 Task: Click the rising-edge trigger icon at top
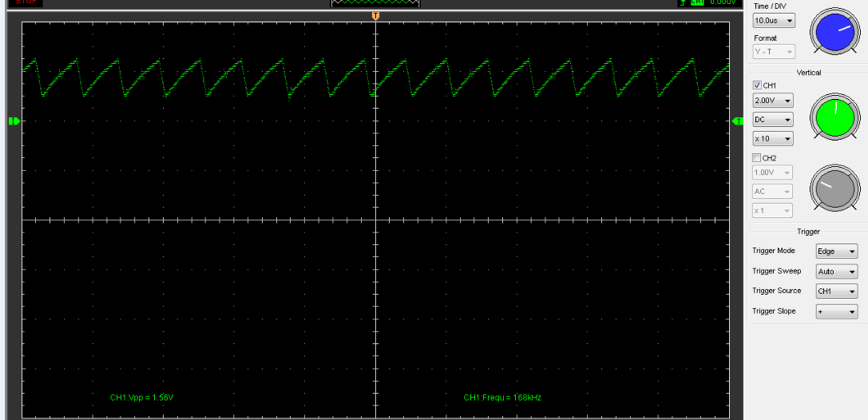[x=684, y=2]
